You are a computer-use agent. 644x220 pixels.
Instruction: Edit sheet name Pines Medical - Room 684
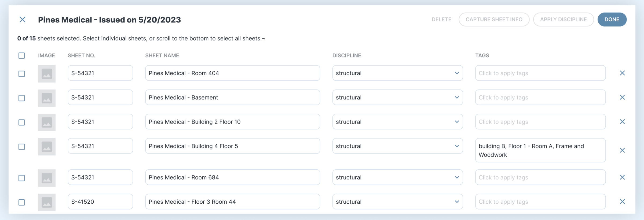[233, 177]
